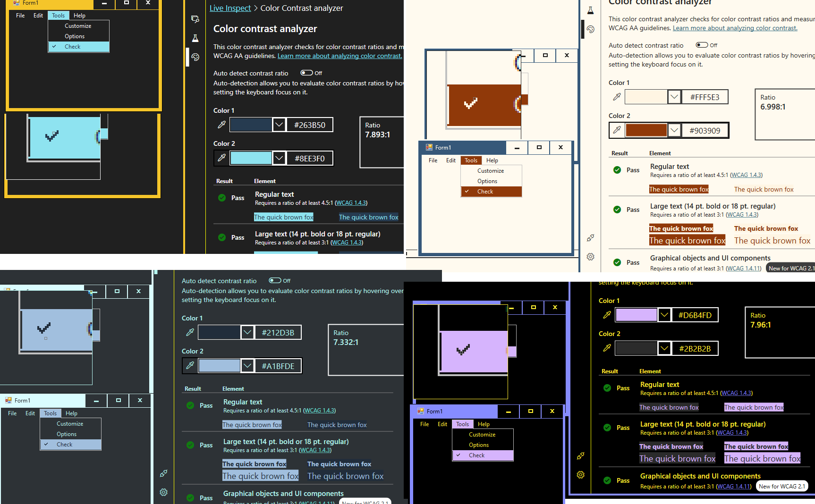The image size is (815, 504).
Task: Open yellow settings gear in black panel
Action: pyautogui.click(x=580, y=475)
